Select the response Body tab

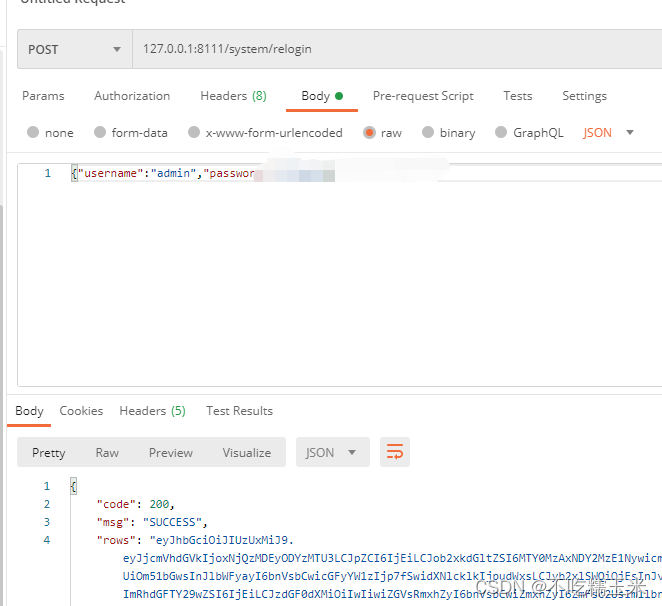(x=29, y=410)
